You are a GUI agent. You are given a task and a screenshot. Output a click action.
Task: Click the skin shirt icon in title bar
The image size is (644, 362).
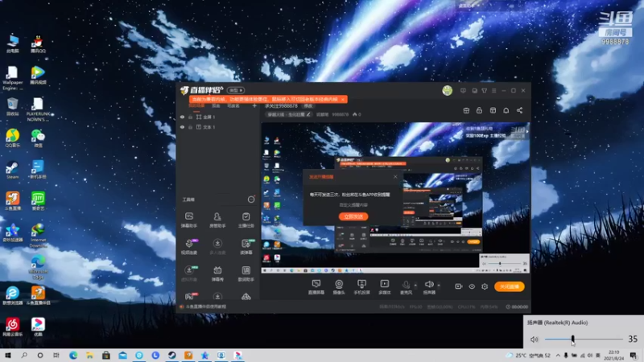(485, 90)
